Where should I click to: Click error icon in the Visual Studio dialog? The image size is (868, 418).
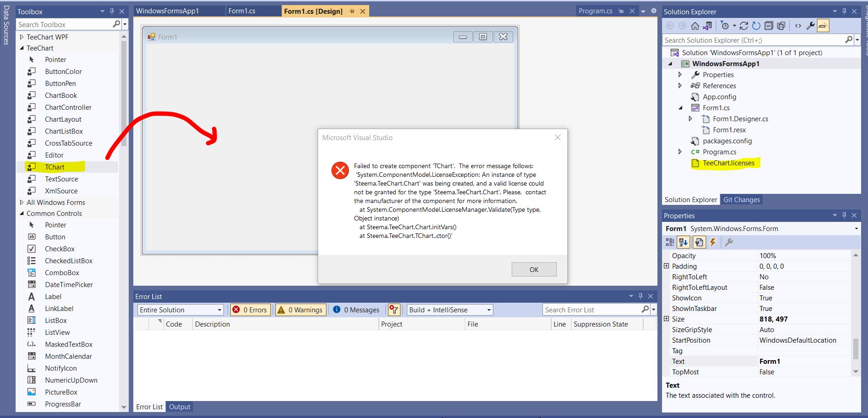340,170
